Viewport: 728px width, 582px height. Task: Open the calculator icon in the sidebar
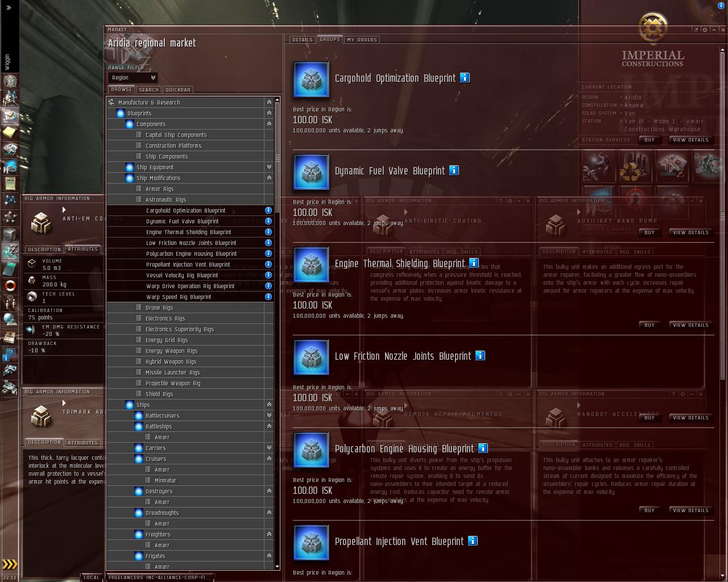pos(10,268)
